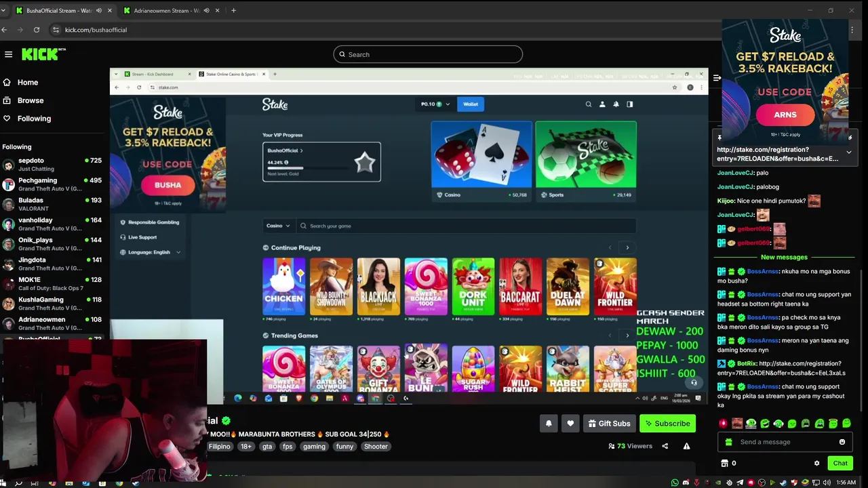
Task: Go back in browser history
Action: [x=4, y=30]
